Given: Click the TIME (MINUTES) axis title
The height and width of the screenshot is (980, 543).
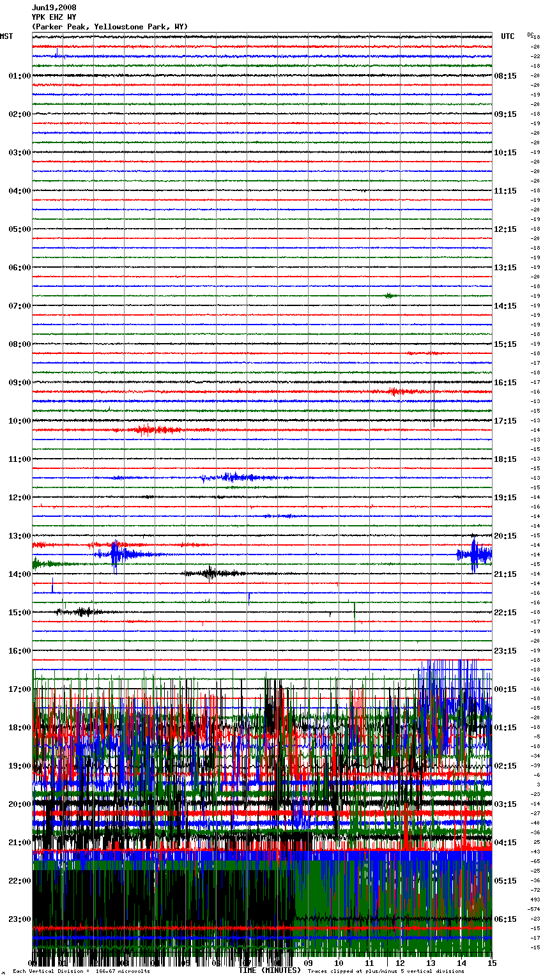Looking at the screenshot, I should [270, 970].
